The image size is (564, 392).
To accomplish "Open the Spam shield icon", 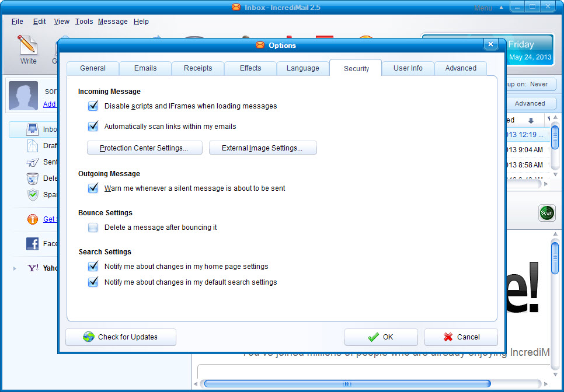I will [33, 195].
